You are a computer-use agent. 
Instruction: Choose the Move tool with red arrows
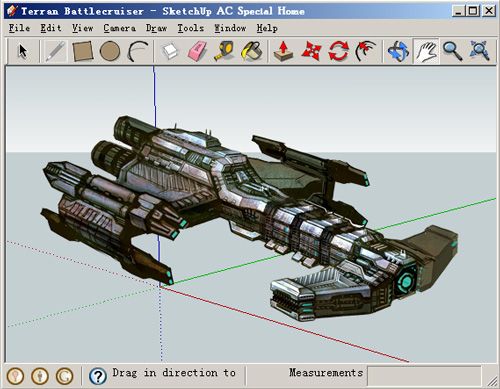click(x=311, y=51)
